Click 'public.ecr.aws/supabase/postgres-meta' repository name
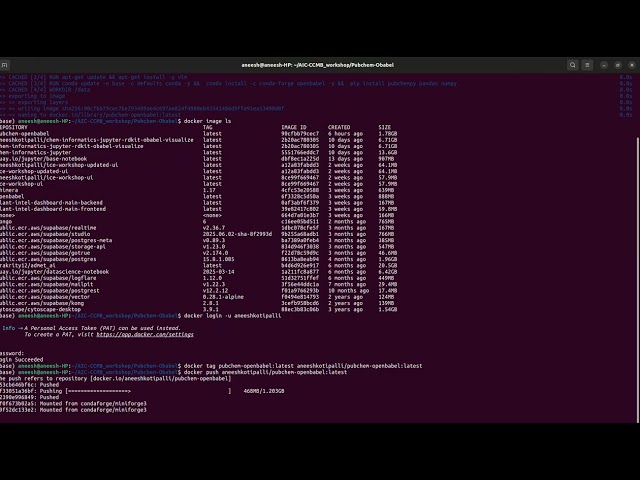Screen dimensions: 640x480 click(56, 240)
